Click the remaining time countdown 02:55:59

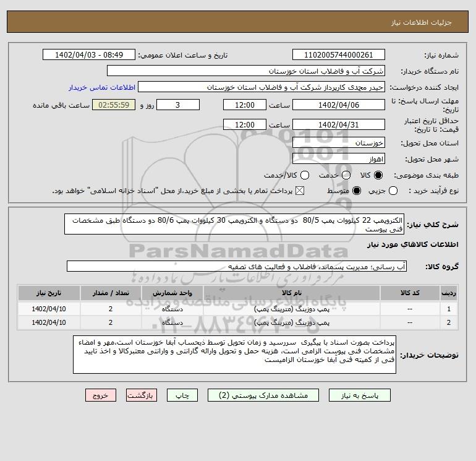[x=114, y=105]
